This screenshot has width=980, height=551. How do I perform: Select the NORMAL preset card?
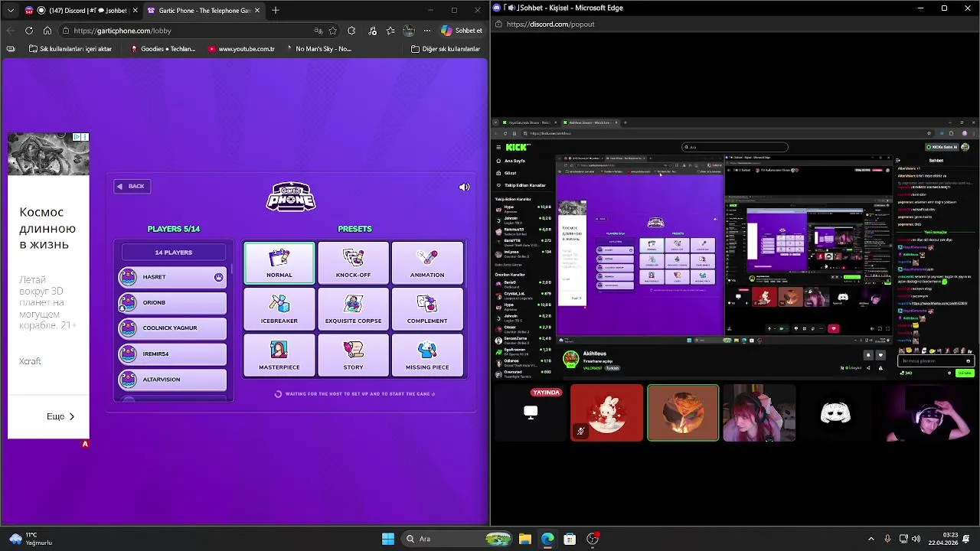[x=279, y=263]
